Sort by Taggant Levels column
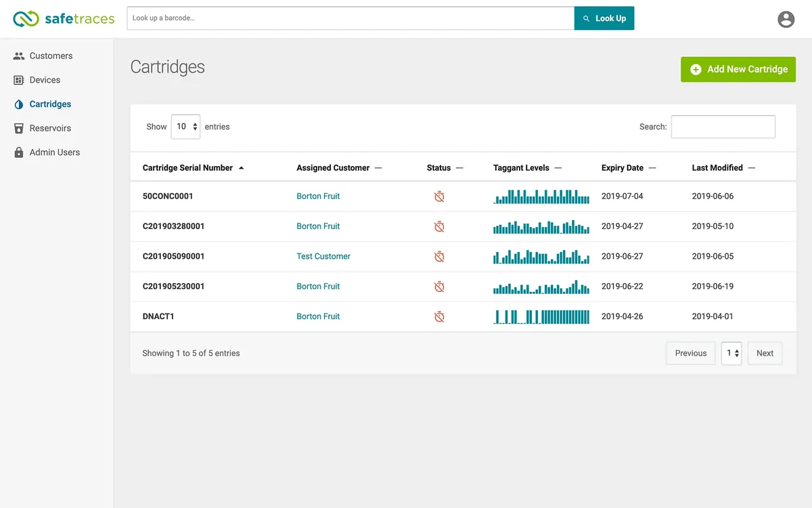Image resolution: width=812 pixels, height=508 pixels. coord(527,168)
